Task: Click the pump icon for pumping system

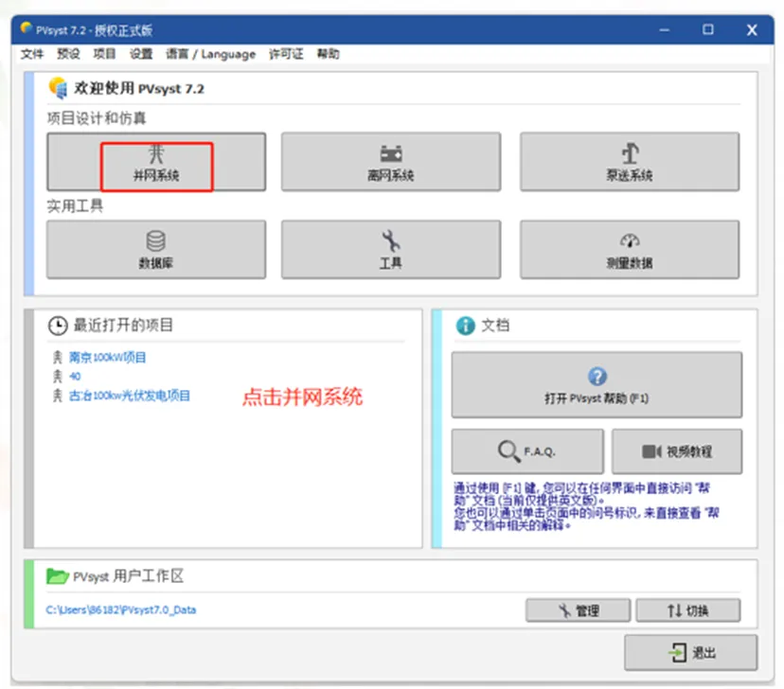Action: click(x=630, y=153)
